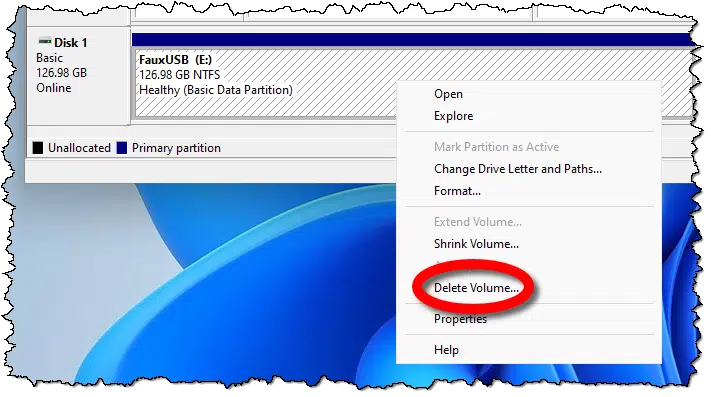Image resolution: width=711 pixels, height=397 pixels.
Task: Select the Disk 1 label
Action: pos(70,43)
